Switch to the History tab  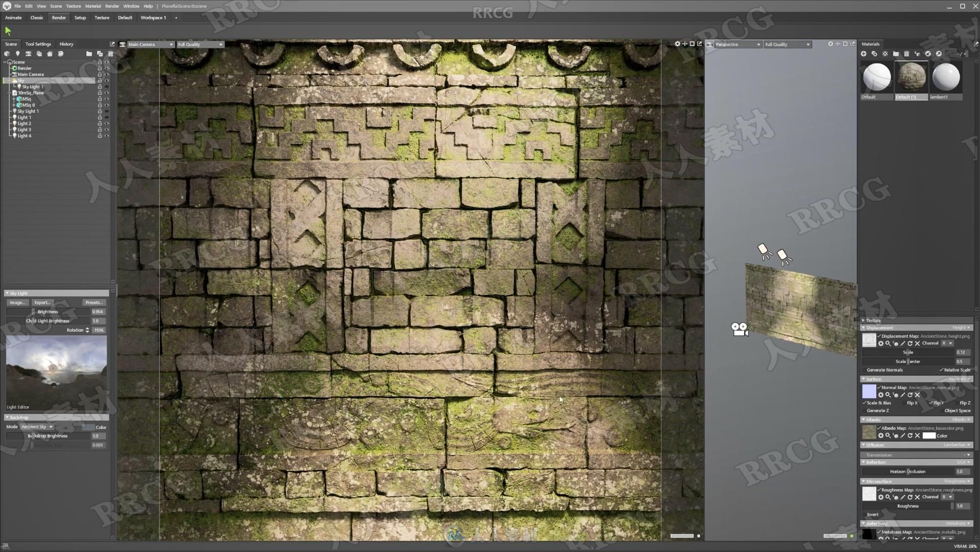(x=66, y=44)
